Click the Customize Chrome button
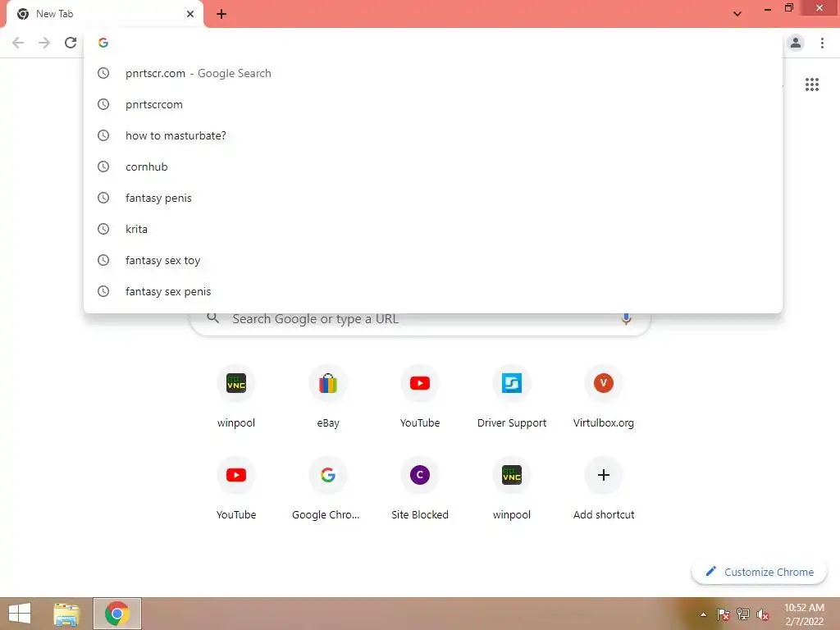Image resolution: width=840 pixels, height=630 pixels. click(759, 572)
